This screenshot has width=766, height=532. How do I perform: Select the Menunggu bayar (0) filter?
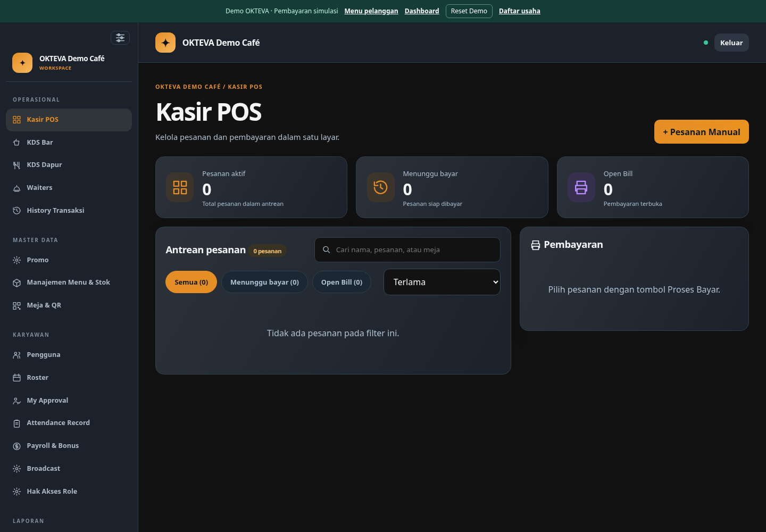point(264,282)
